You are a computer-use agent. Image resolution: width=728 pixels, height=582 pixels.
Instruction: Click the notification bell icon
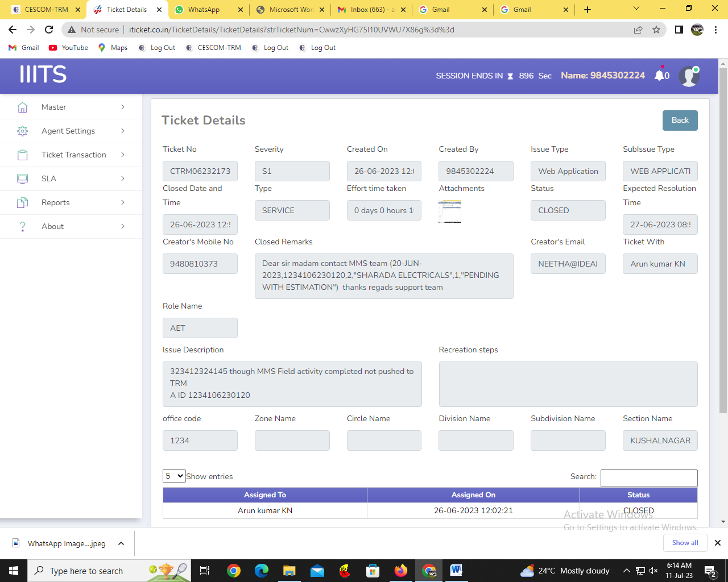(x=659, y=75)
